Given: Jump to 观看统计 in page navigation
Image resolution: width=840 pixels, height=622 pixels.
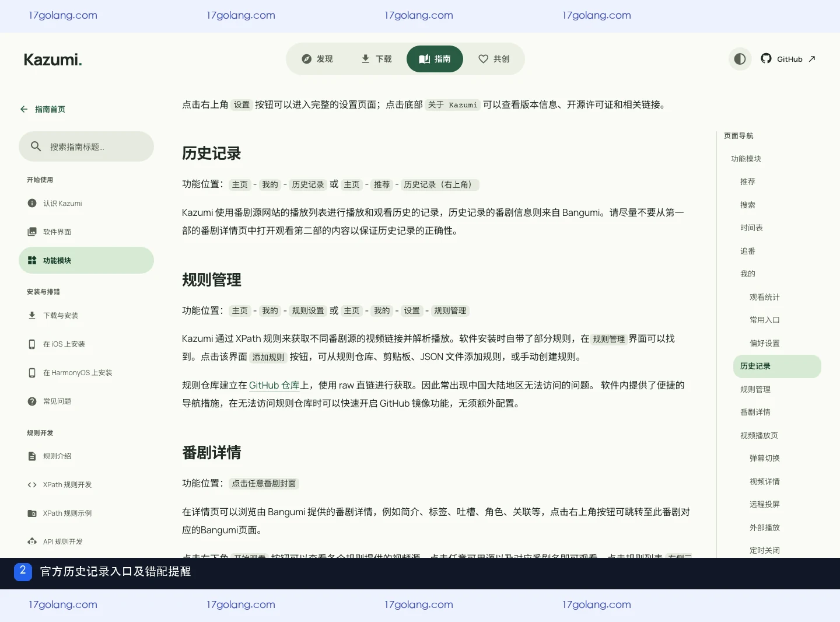Looking at the screenshot, I should point(765,297).
